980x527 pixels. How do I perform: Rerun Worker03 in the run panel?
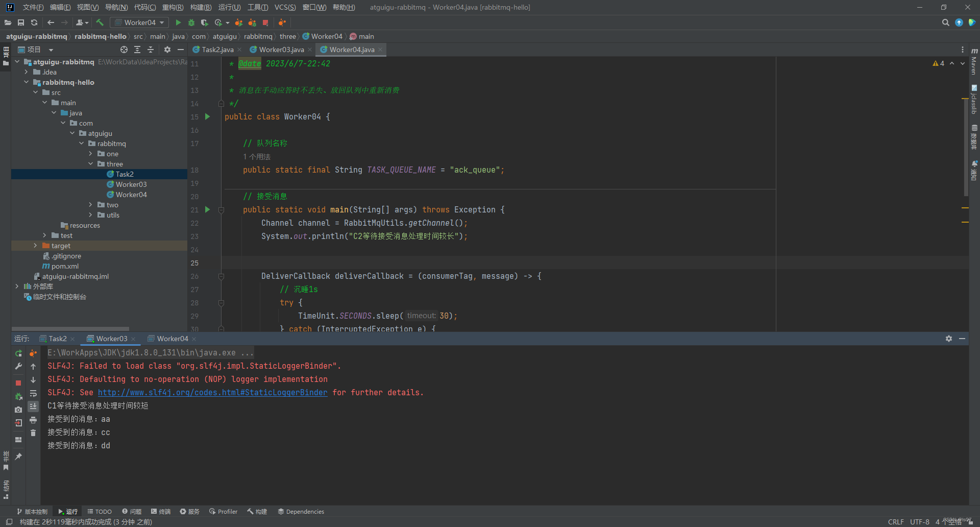click(18, 353)
